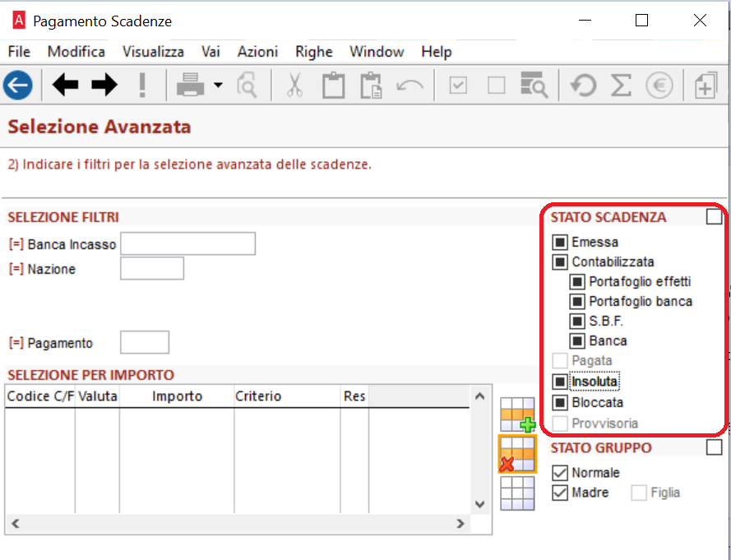Go to previous record with black left arrow
Image resolution: width=731 pixels, height=560 pixels.
[65, 86]
